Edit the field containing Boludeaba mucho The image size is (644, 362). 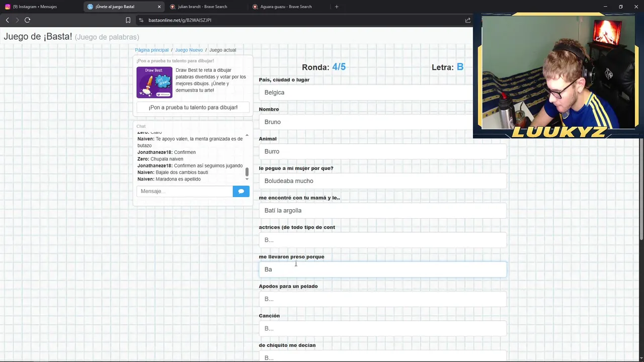(382, 181)
